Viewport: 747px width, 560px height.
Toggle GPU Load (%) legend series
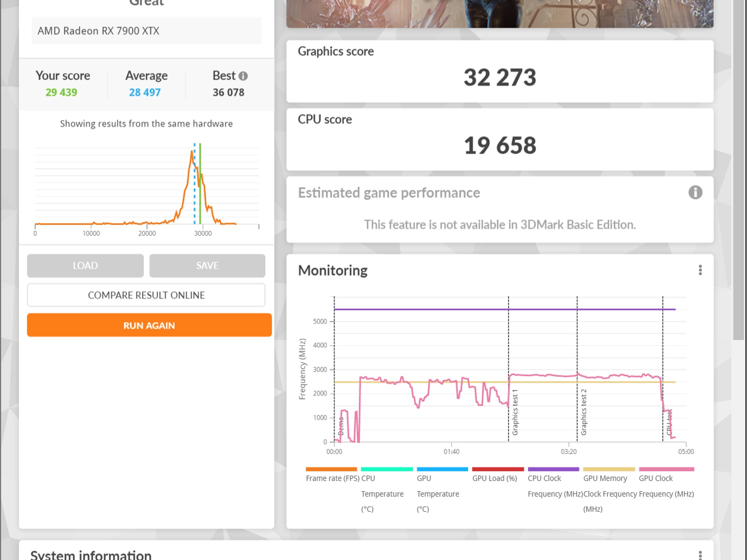[x=498, y=469]
